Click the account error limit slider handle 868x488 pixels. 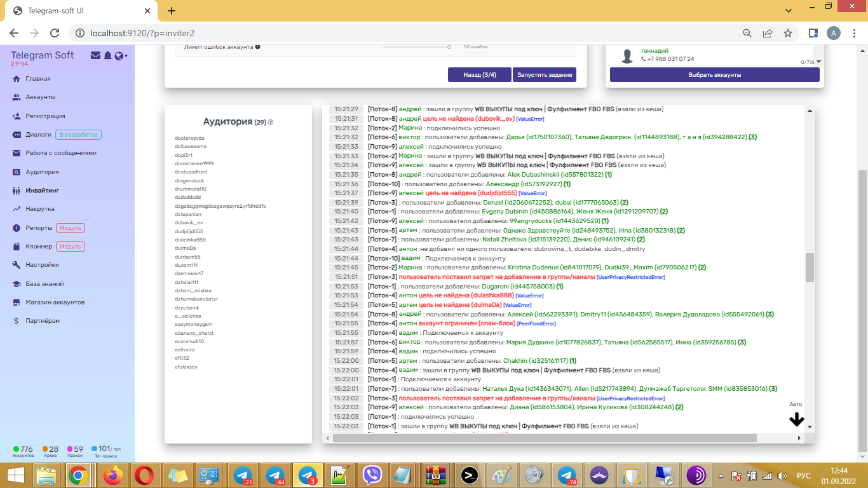pos(449,46)
